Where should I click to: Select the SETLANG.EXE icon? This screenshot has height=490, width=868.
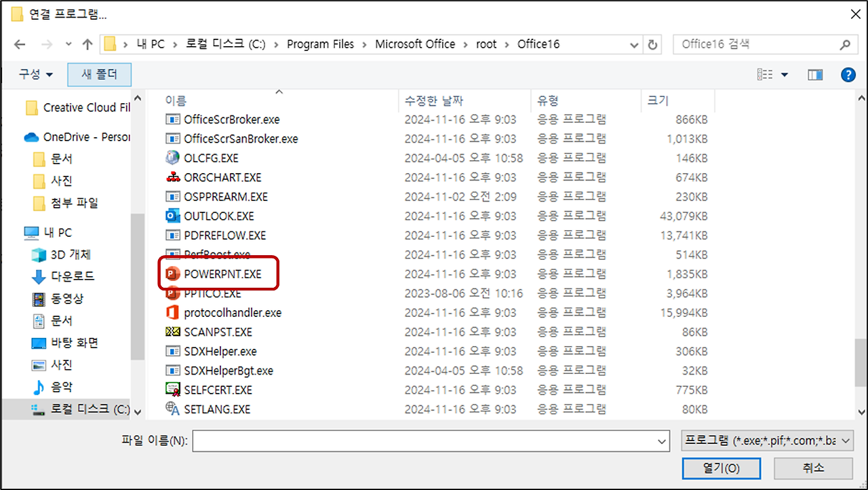pyautogui.click(x=172, y=409)
